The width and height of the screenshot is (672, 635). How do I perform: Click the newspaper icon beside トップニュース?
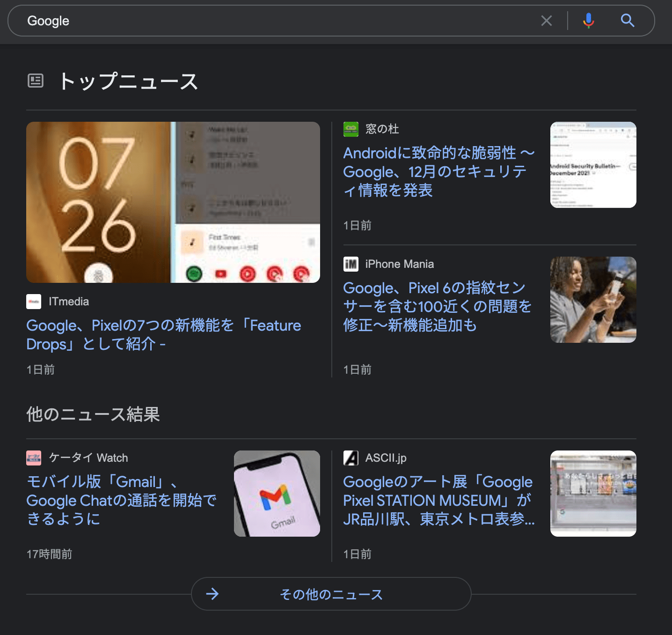tap(36, 81)
